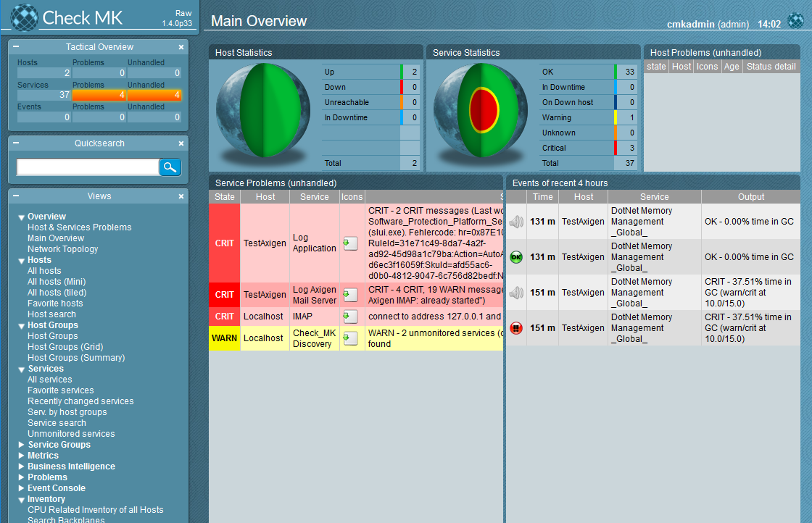The height and width of the screenshot is (523, 812).
Task: Click action icon in Check_MK Discovery row
Action: (350, 338)
